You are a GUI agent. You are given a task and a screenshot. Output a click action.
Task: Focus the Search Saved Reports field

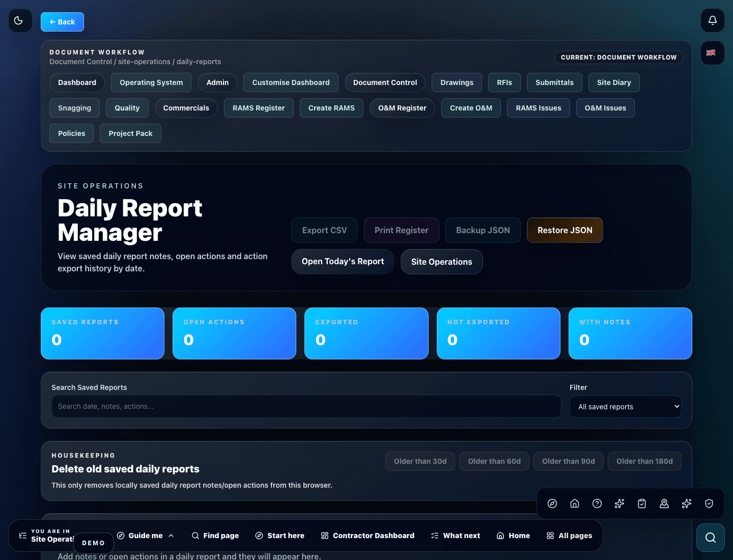click(x=306, y=406)
